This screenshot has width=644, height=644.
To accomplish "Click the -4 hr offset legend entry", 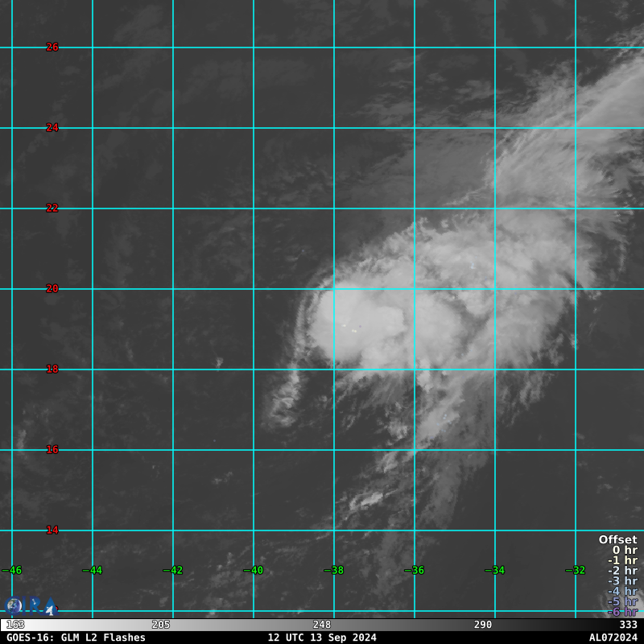I will point(622,592).
